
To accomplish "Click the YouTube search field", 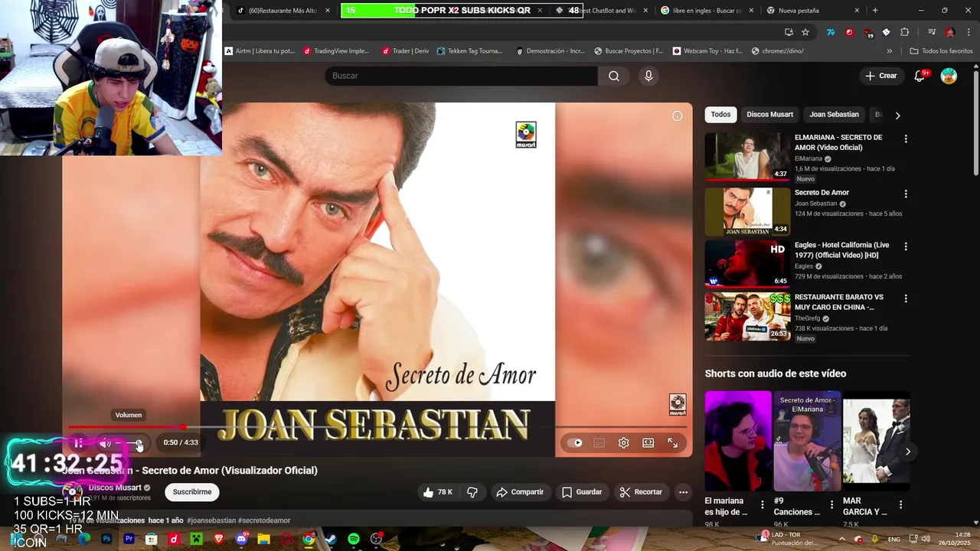I will click(x=461, y=76).
